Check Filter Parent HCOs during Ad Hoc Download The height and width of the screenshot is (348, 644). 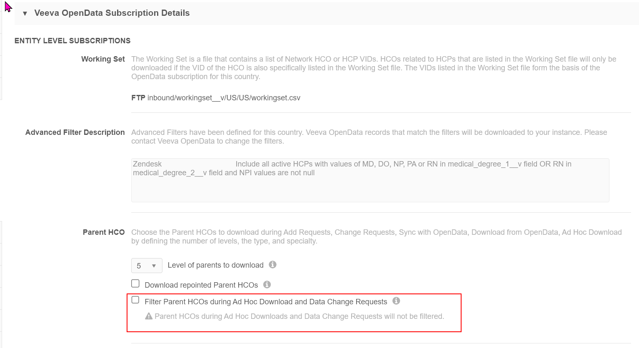[135, 300]
